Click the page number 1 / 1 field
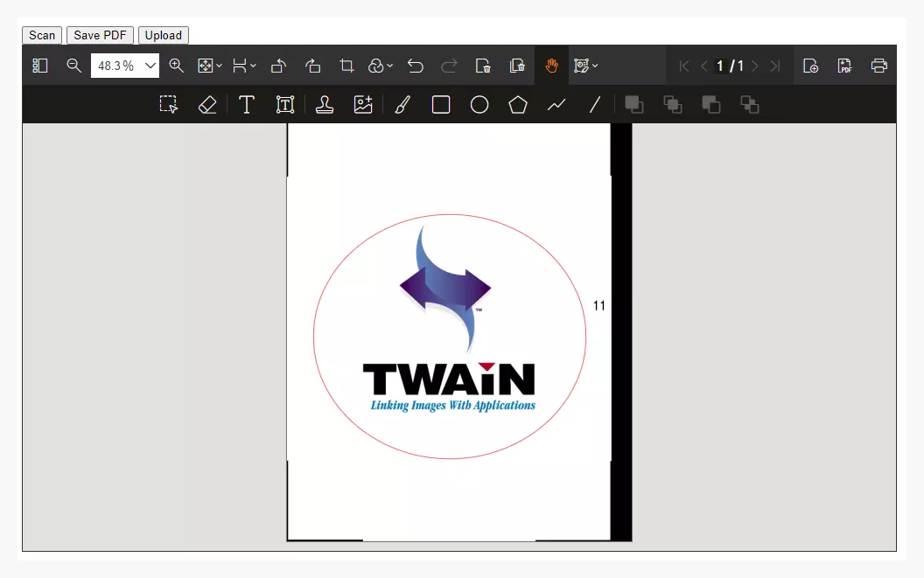Screen dimensions: 924x578 coord(729,66)
